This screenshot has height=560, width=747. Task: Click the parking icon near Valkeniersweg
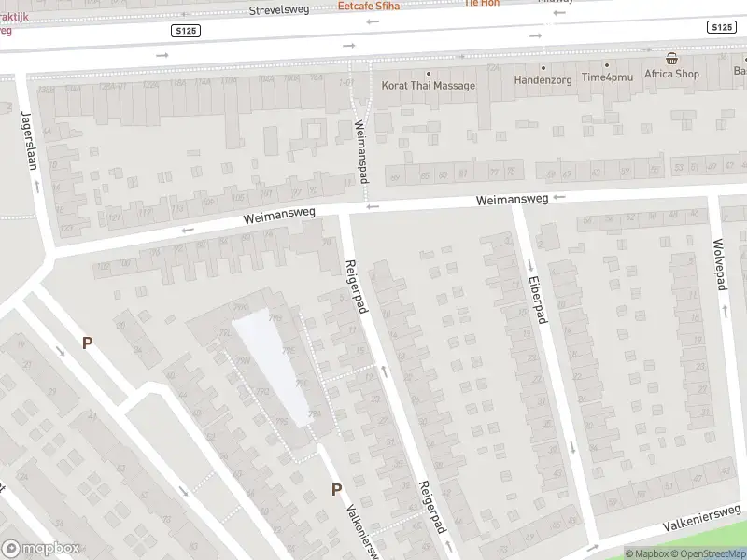click(336, 489)
